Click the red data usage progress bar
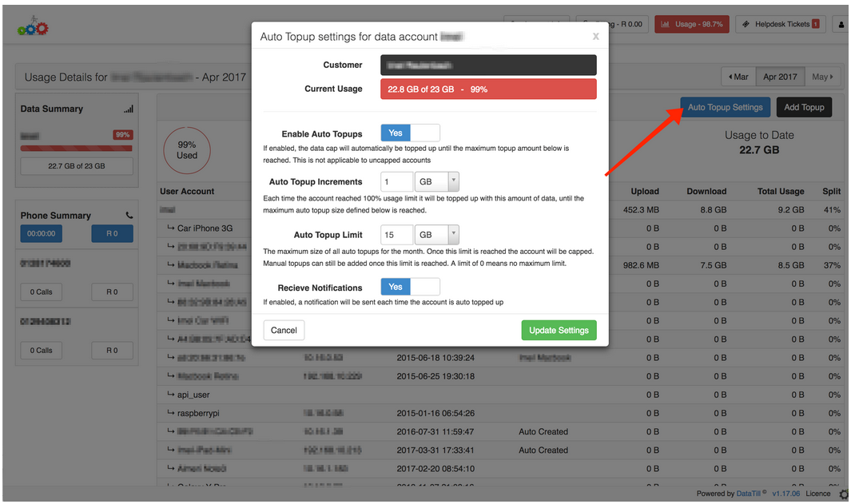This screenshot has height=504, width=851. (76, 148)
